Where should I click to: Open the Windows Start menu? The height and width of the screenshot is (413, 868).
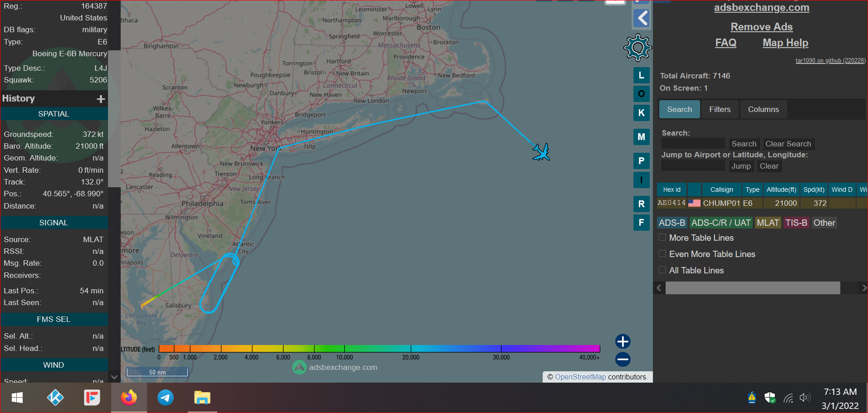(17, 398)
